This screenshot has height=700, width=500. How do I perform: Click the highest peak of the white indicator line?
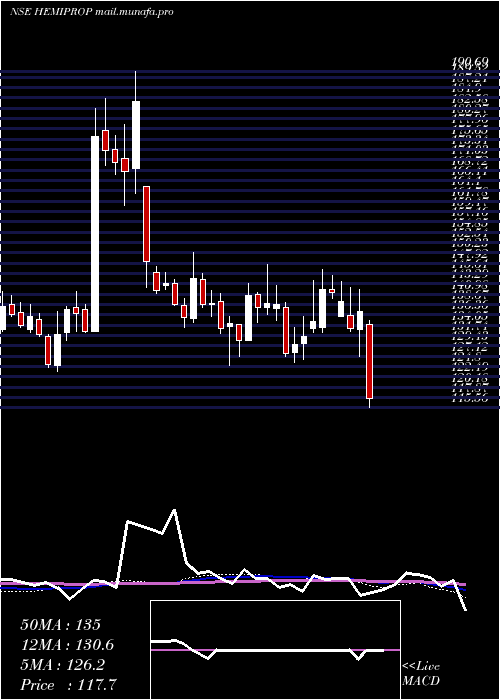pyautogui.click(x=174, y=510)
